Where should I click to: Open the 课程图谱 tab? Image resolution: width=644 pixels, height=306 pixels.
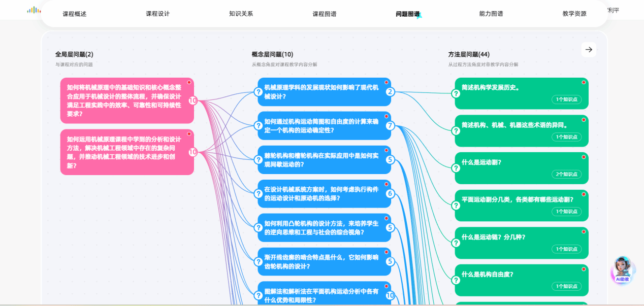[324, 14]
